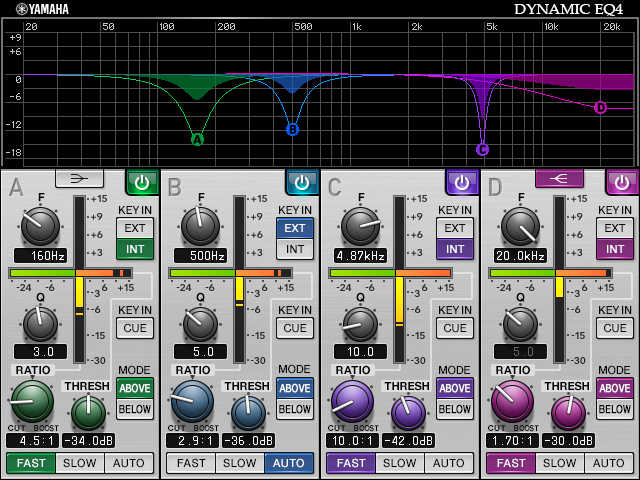Select FAST release for band B
This screenshot has width=640, height=480.
(x=191, y=463)
